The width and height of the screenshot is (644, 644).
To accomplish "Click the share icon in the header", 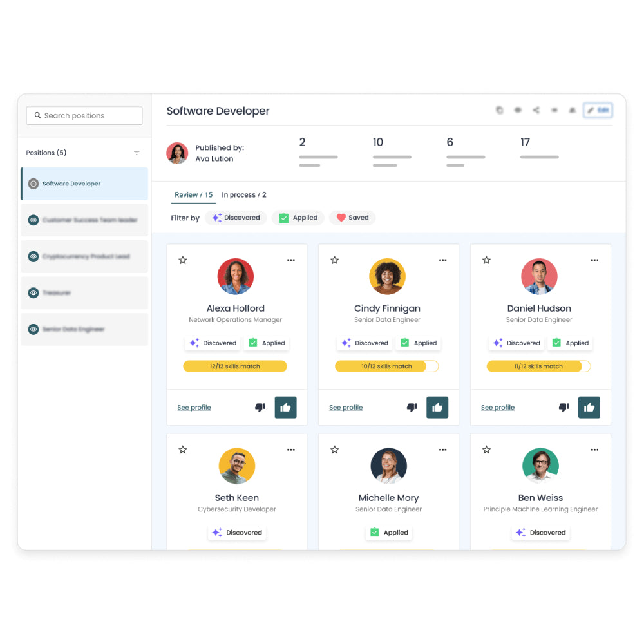I will click(536, 110).
